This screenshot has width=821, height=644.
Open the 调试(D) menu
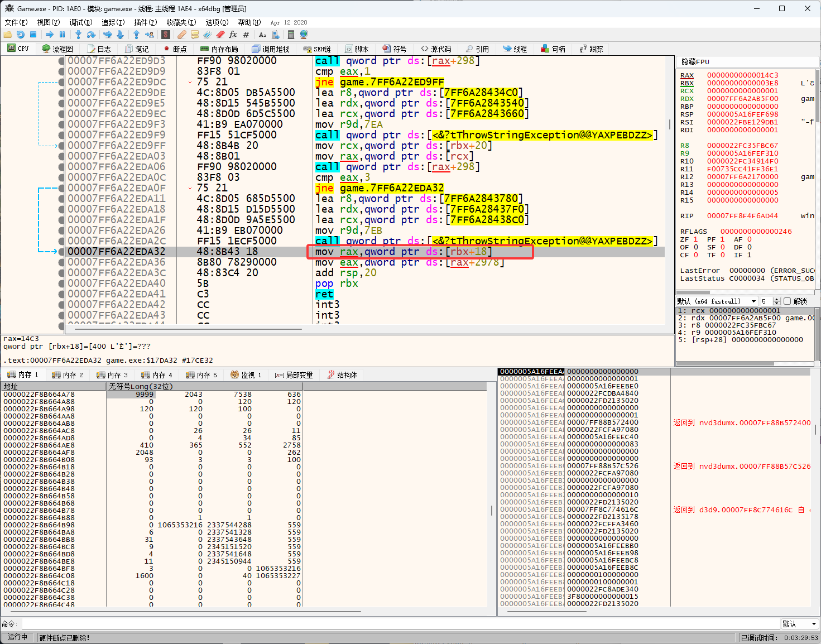(80, 22)
